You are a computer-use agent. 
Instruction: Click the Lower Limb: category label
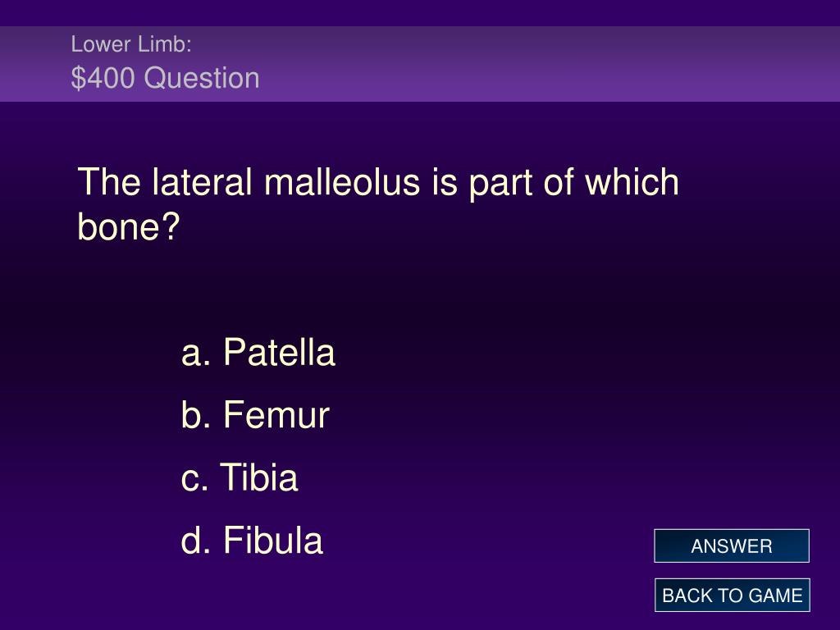click(131, 44)
